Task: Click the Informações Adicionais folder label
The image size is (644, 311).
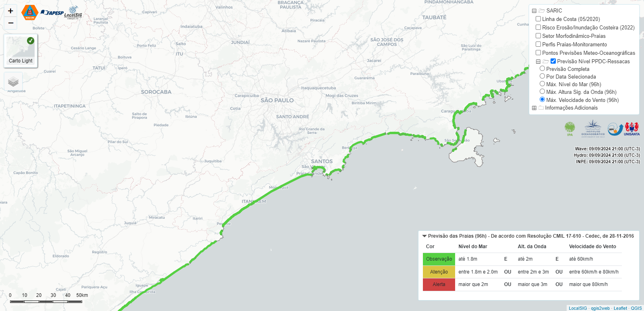Action: (571, 108)
